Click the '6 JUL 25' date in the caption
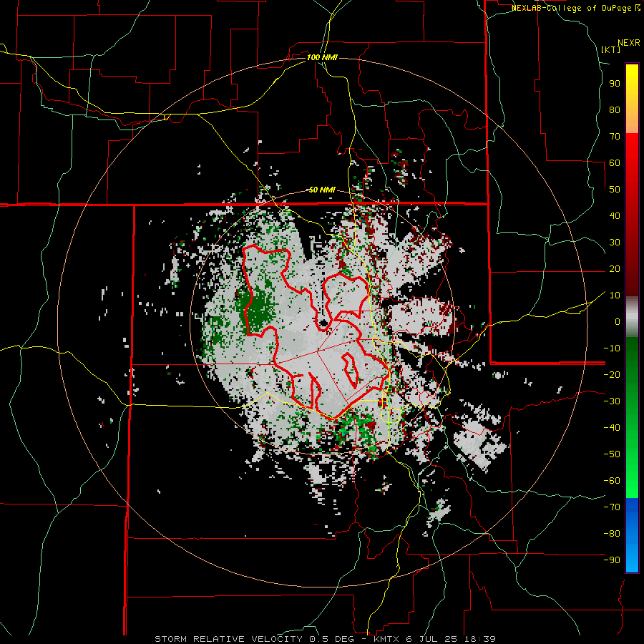This screenshot has width=644, height=644. coord(432,639)
